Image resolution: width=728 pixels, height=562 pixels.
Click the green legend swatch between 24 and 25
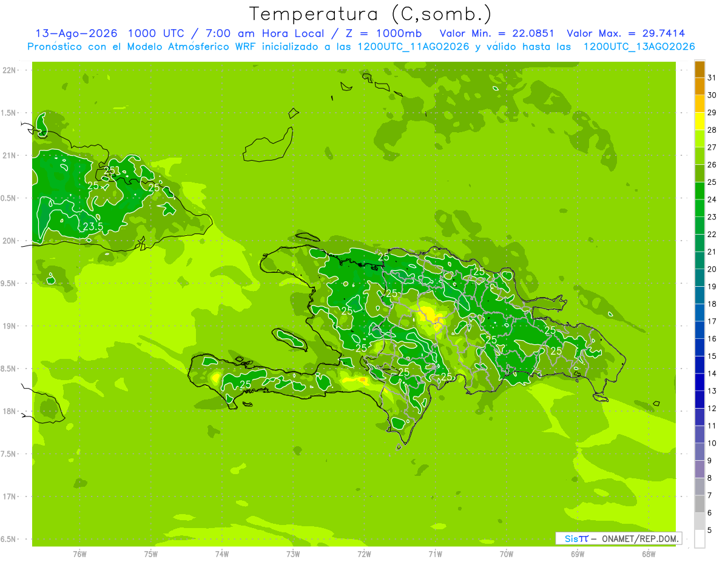699,191
